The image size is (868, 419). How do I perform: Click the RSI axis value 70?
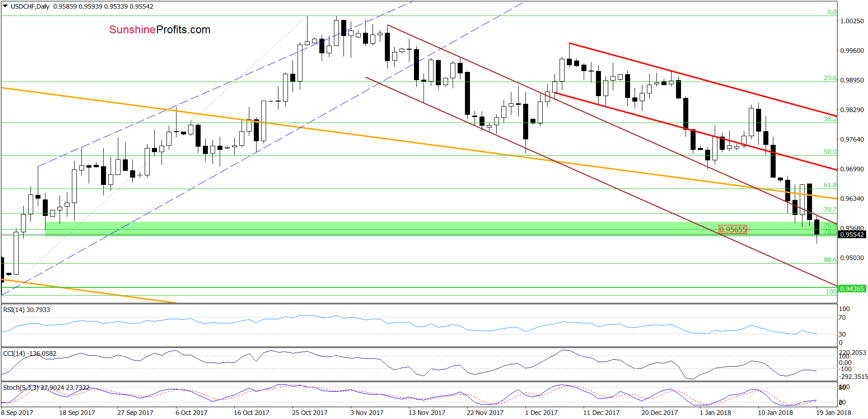[842, 317]
